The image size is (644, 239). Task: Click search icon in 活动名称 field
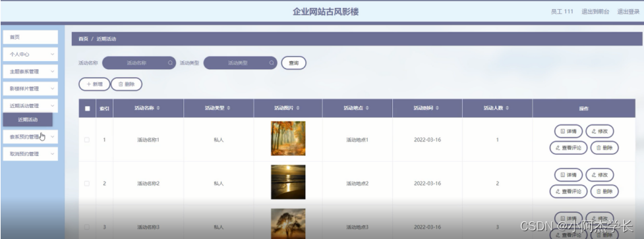[170, 63]
